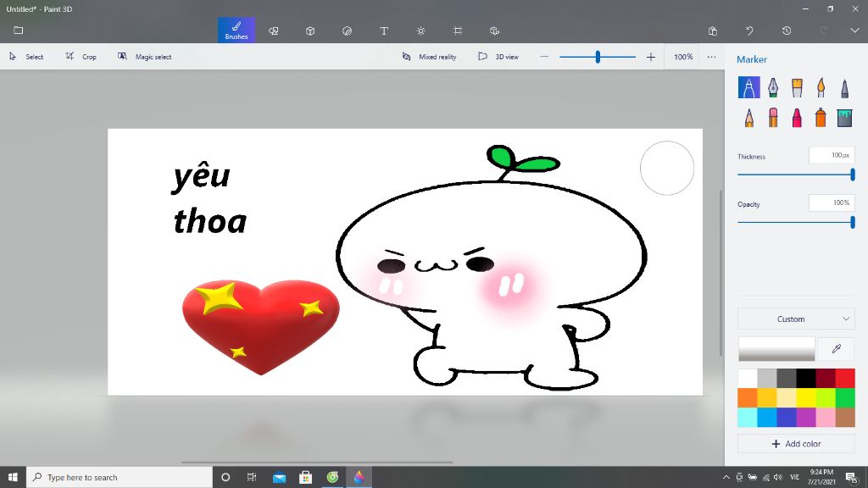Choose the Magic select tool
The image size is (868, 488).
click(x=144, y=57)
